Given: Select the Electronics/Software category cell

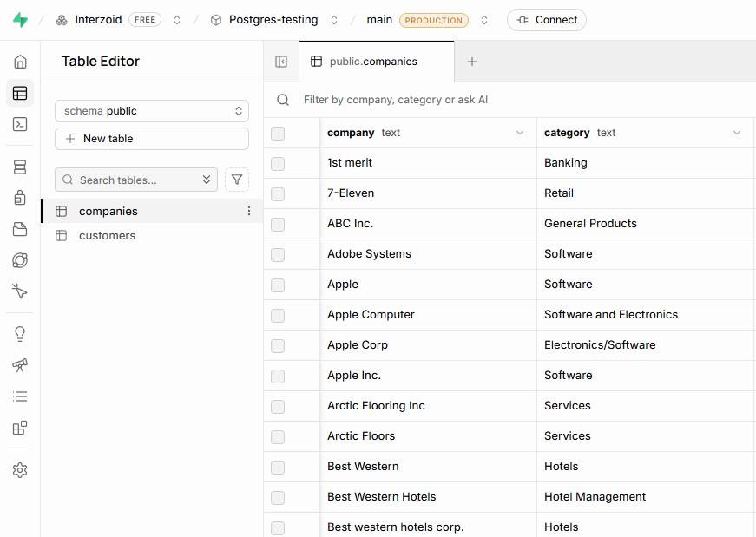Looking at the screenshot, I should click(x=645, y=345).
